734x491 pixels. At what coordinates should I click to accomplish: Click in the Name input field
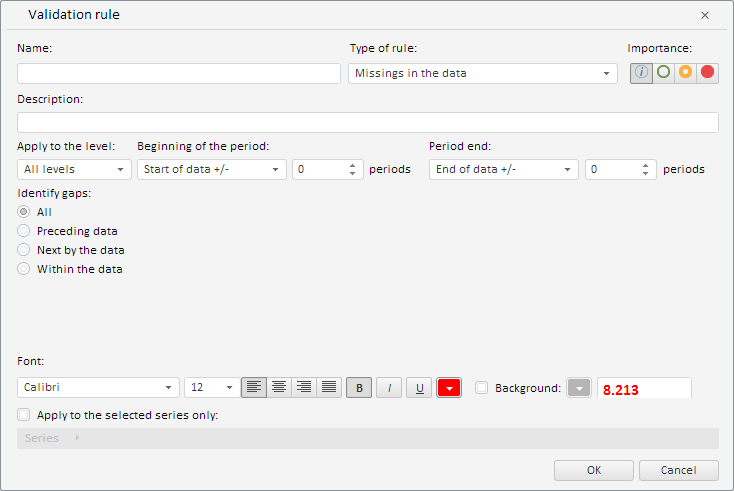click(x=179, y=73)
